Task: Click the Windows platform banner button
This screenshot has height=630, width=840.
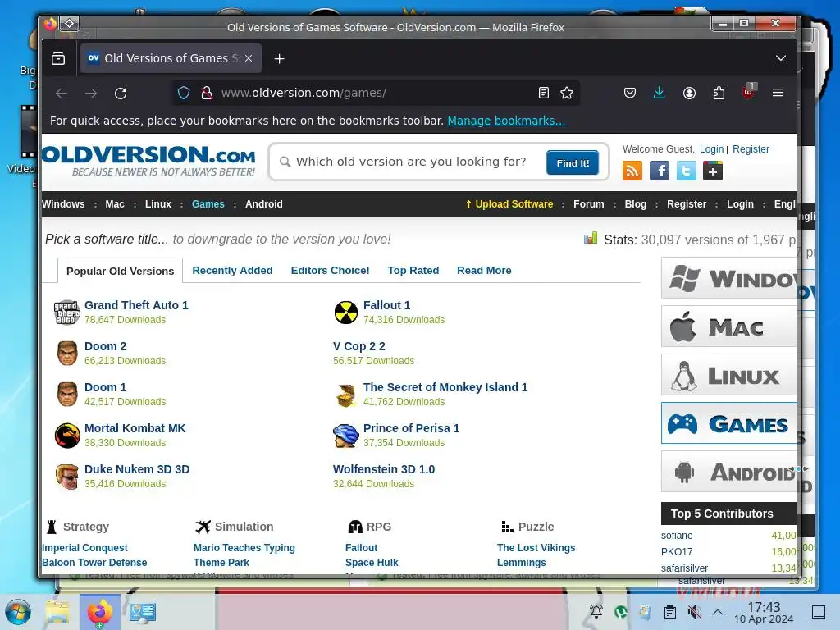Action: (x=729, y=278)
